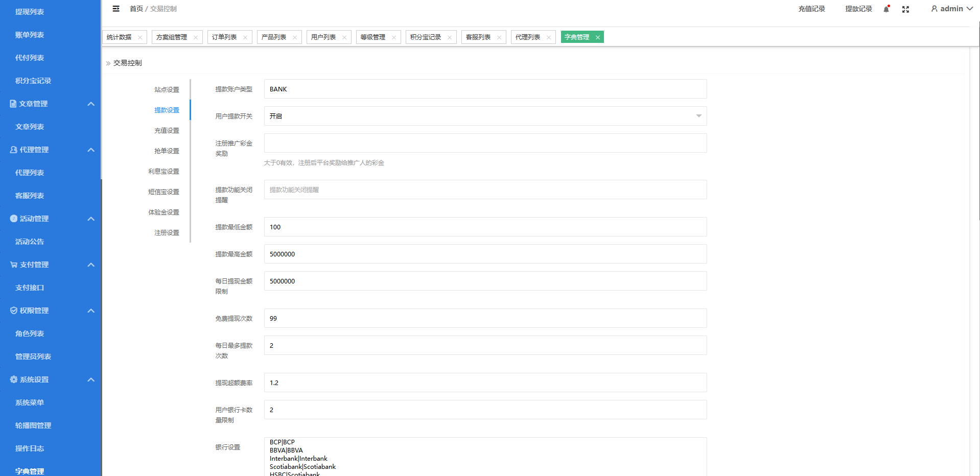Close the 字典管理 tab using X icon
The width and height of the screenshot is (980, 476).
(x=598, y=37)
